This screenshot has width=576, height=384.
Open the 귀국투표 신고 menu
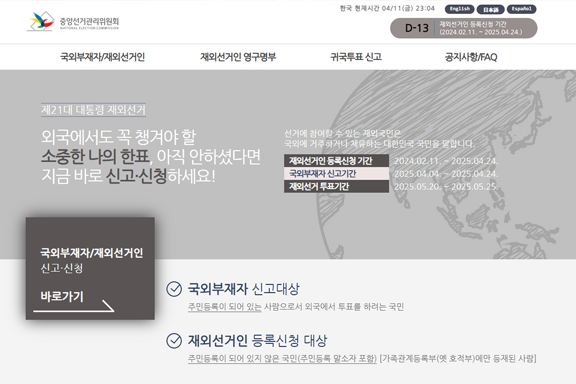click(x=356, y=57)
